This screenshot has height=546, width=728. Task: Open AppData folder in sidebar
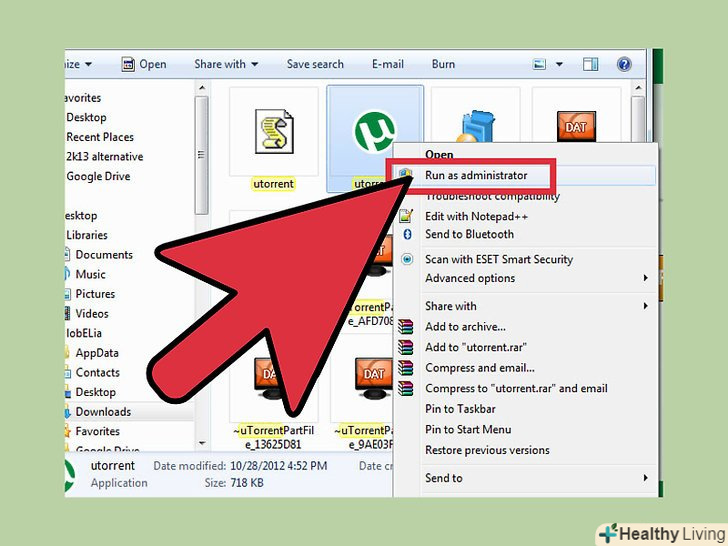click(97, 353)
